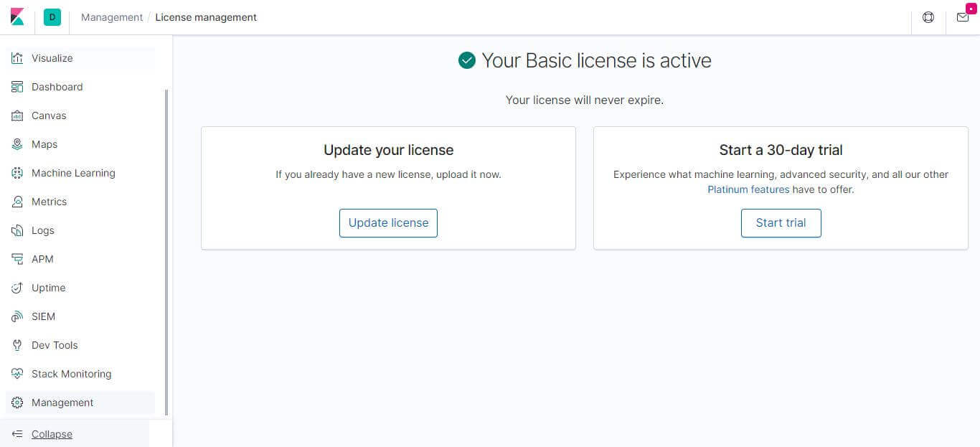Screen dimensions: 980x447
Task: Open the Dashboard app from the sidebar
Action: pos(57,87)
